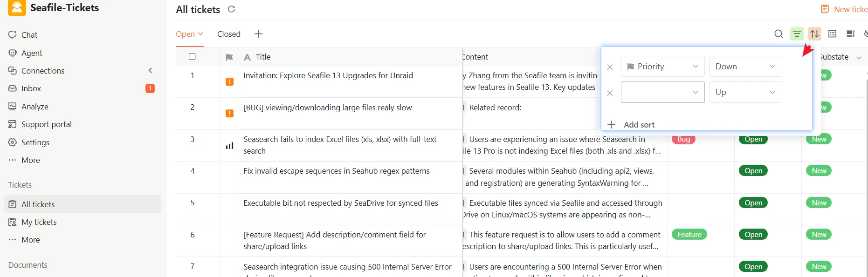Remove the Priority sort rule
The width and height of the screenshot is (868, 277).
pyautogui.click(x=610, y=67)
